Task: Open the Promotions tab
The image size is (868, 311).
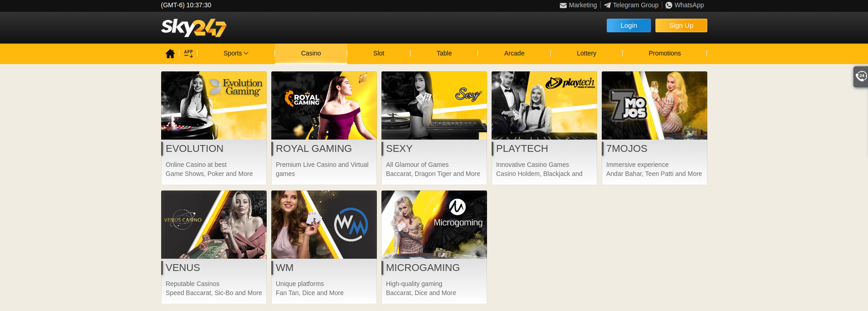Action: coord(665,53)
